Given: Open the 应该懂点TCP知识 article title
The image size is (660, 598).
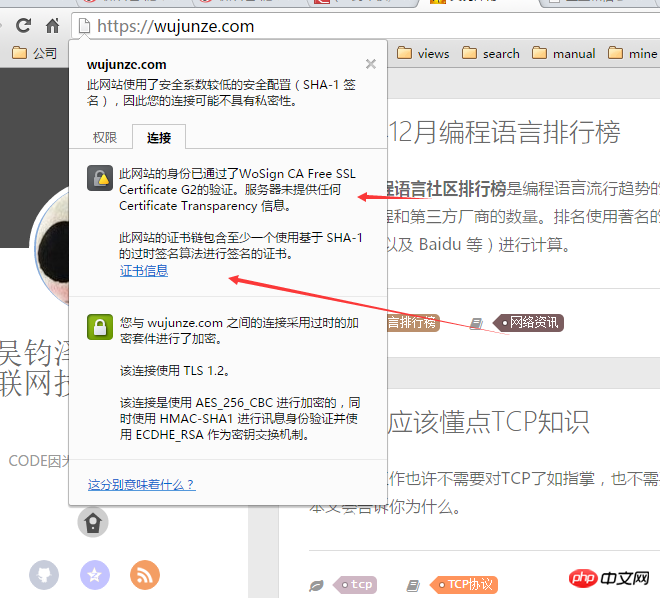Looking at the screenshot, I should pyautogui.click(x=488, y=422).
